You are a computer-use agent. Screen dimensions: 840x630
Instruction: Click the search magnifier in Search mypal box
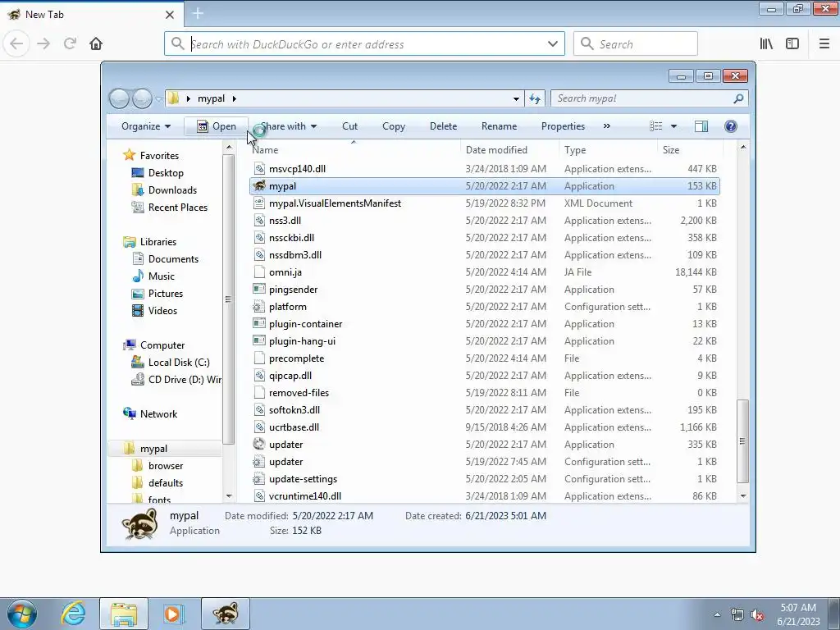(x=738, y=98)
